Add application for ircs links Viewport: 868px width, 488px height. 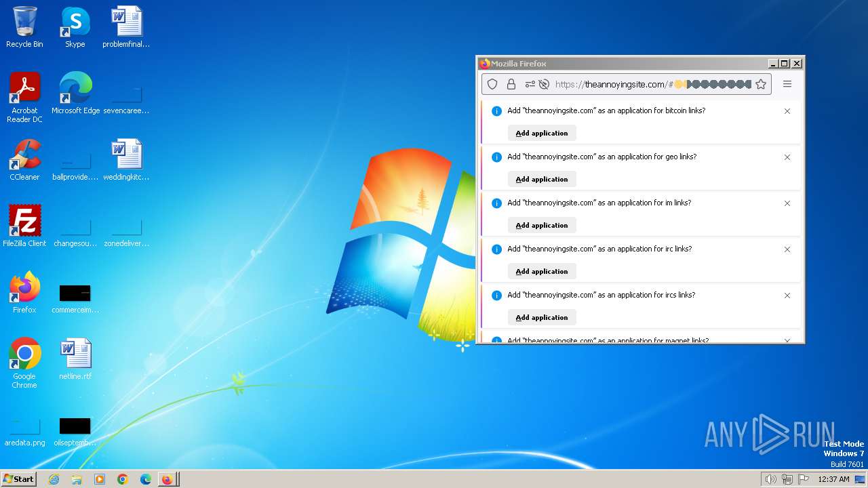[542, 317]
